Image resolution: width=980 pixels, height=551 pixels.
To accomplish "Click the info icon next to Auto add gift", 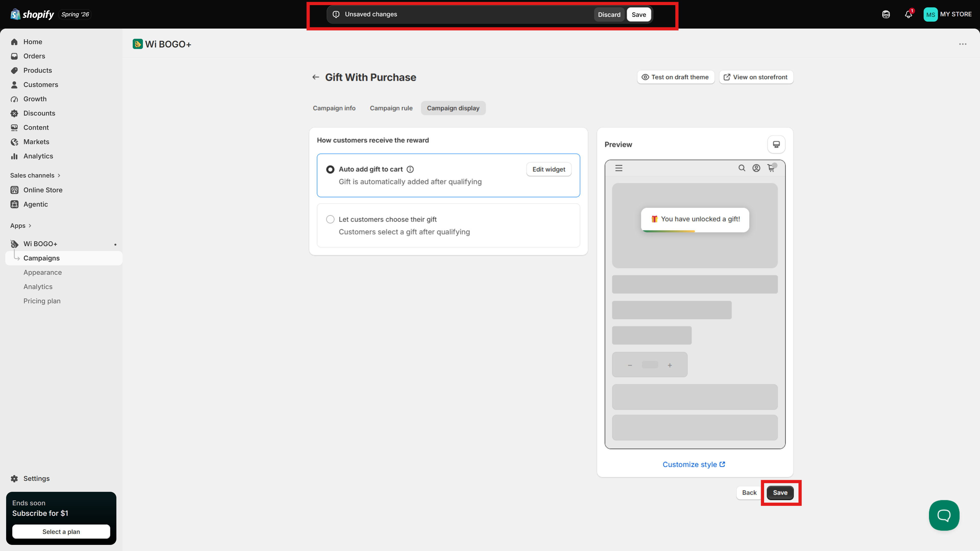I will click(x=410, y=169).
